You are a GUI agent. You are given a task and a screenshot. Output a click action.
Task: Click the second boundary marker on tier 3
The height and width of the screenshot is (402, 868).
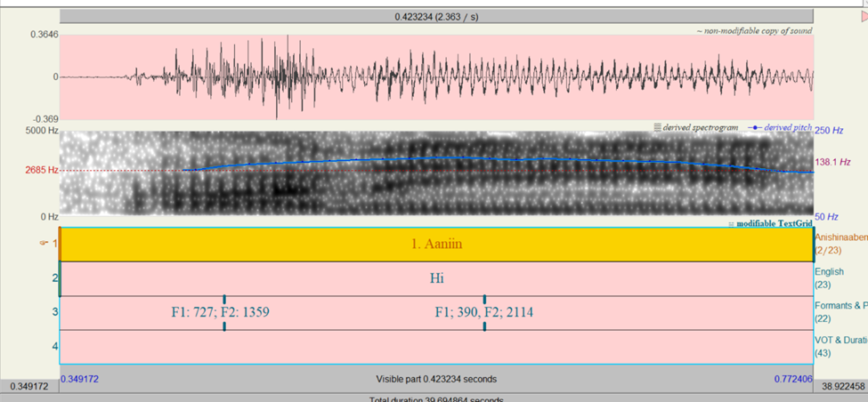click(484, 313)
